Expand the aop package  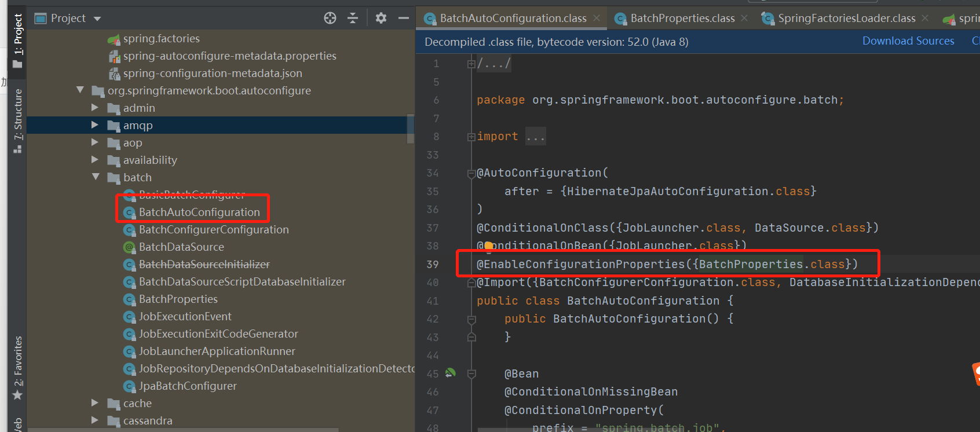[95, 142]
